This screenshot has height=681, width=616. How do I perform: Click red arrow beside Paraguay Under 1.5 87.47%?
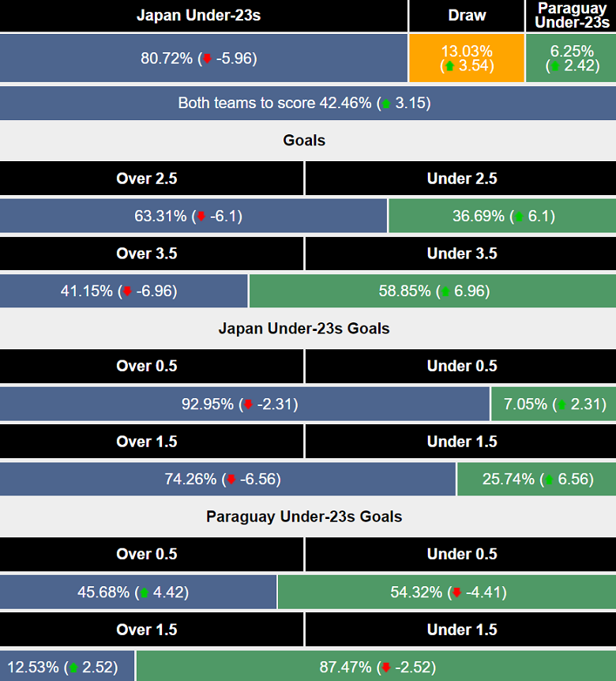pyautogui.click(x=386, y=668)
